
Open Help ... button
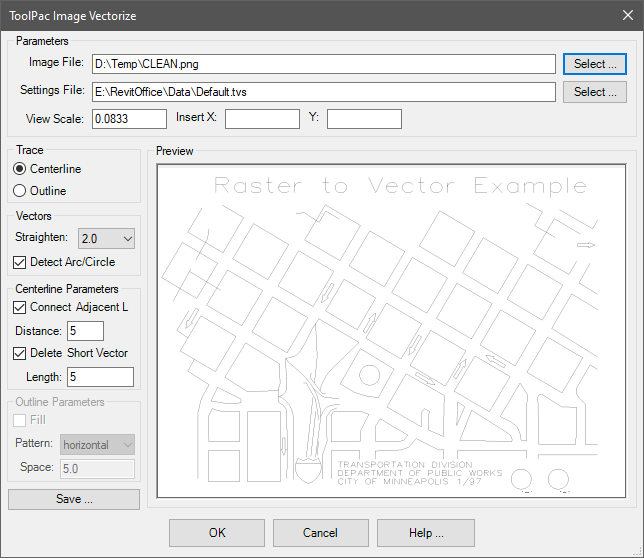[x=426, y=533]
